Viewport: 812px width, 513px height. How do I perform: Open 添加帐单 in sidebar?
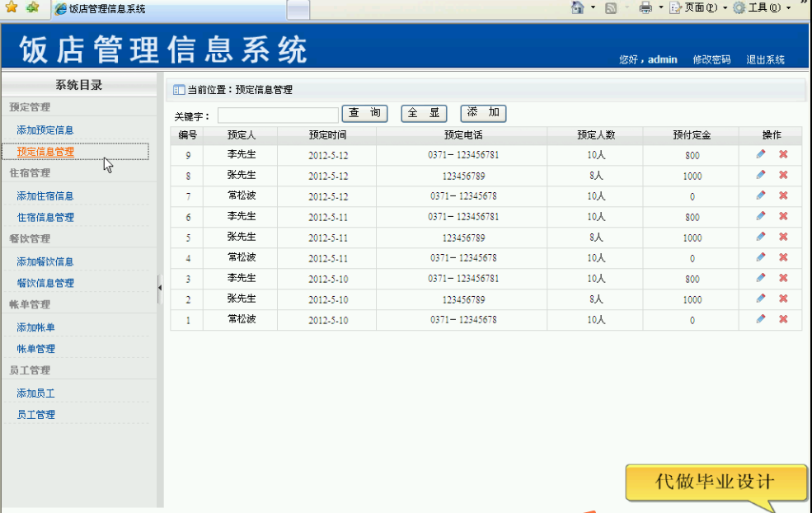pos(35,327)
